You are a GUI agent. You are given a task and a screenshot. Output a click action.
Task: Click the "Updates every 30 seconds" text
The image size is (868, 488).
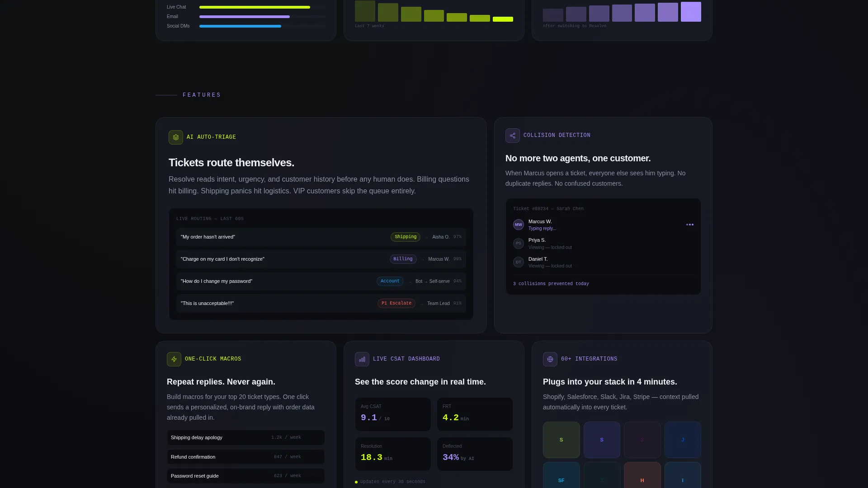click(x=393, y=482)
